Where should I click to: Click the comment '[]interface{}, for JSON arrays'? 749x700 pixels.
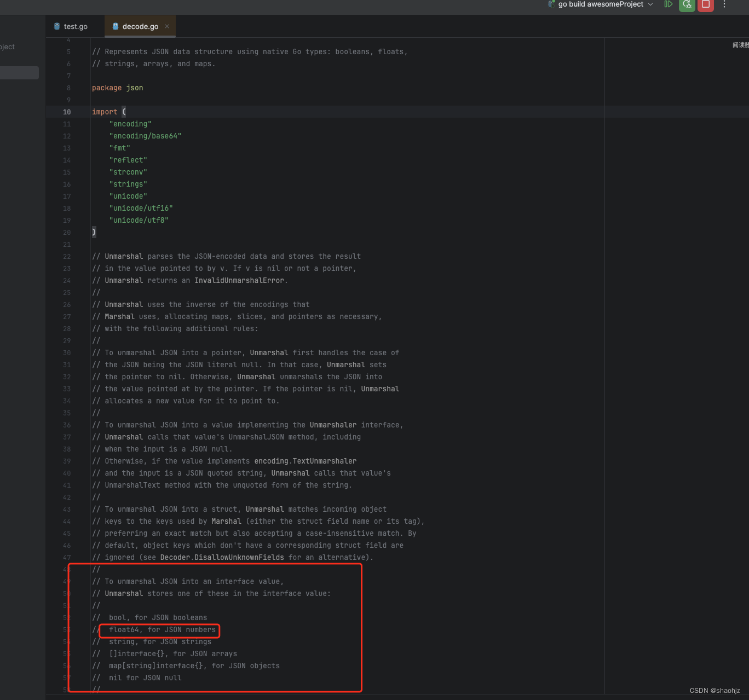(x=173, y=653)
